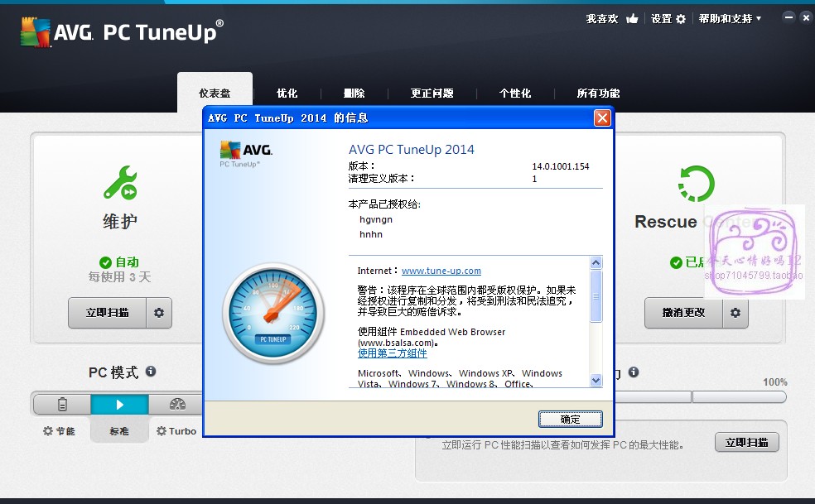The width and height of the screenshot is (815, 504).
Task: Click the licensee organization hnhn
Action: [370, 234]
